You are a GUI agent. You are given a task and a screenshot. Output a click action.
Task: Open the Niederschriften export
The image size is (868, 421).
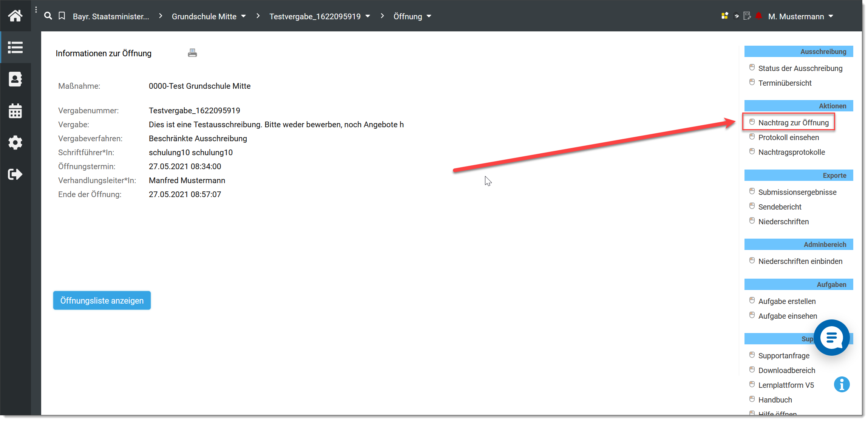[783, 222]
